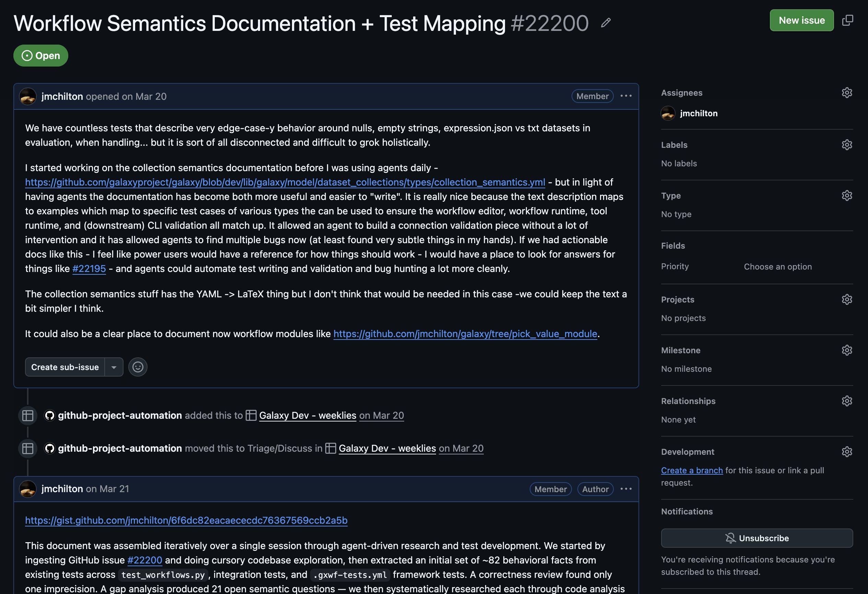This screenshot has width=868, height=594.
Task: Click the Priority field label
Action: [675, 266]
